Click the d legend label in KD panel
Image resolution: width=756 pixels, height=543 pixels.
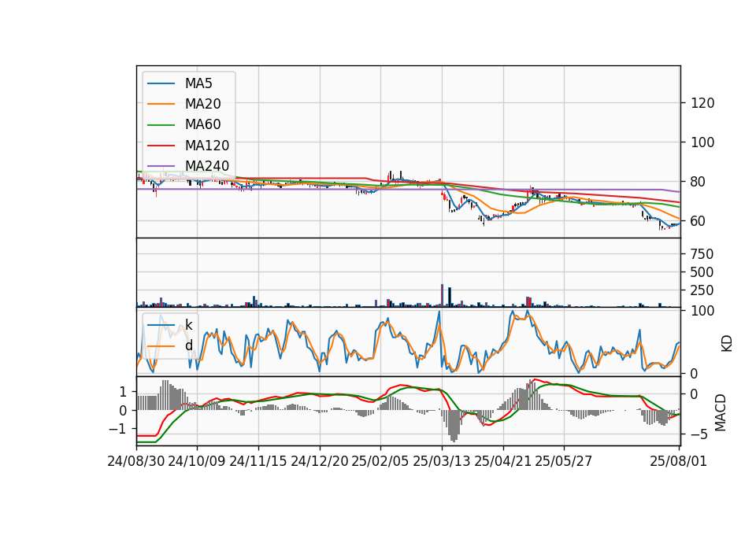pos(189,345)
